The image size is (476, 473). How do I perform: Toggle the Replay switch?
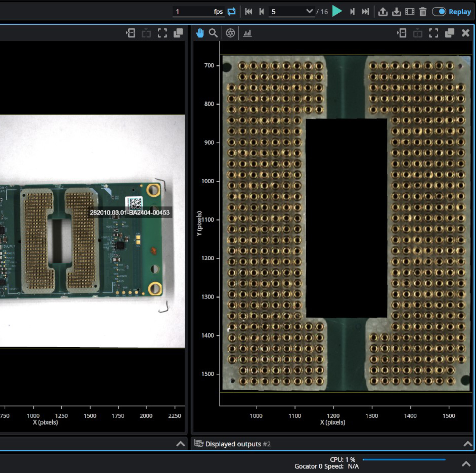tap(439, 12)
